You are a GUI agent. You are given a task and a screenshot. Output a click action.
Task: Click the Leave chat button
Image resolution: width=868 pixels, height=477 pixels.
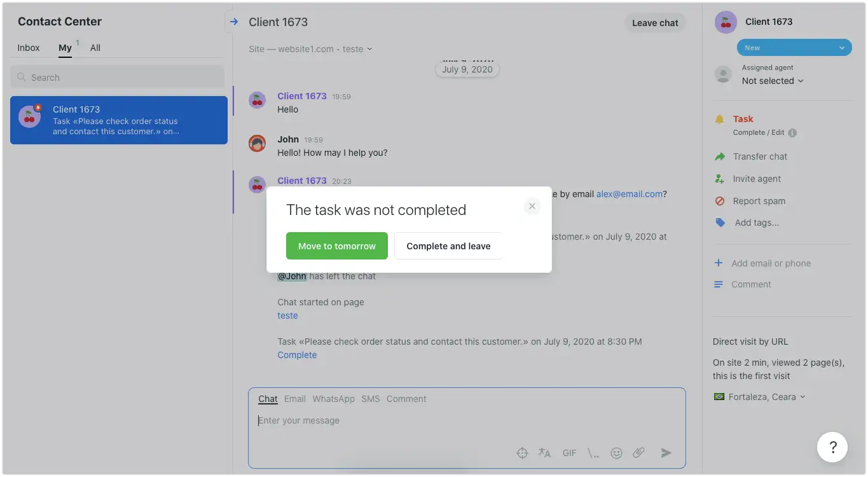click(x=655, y=23)
